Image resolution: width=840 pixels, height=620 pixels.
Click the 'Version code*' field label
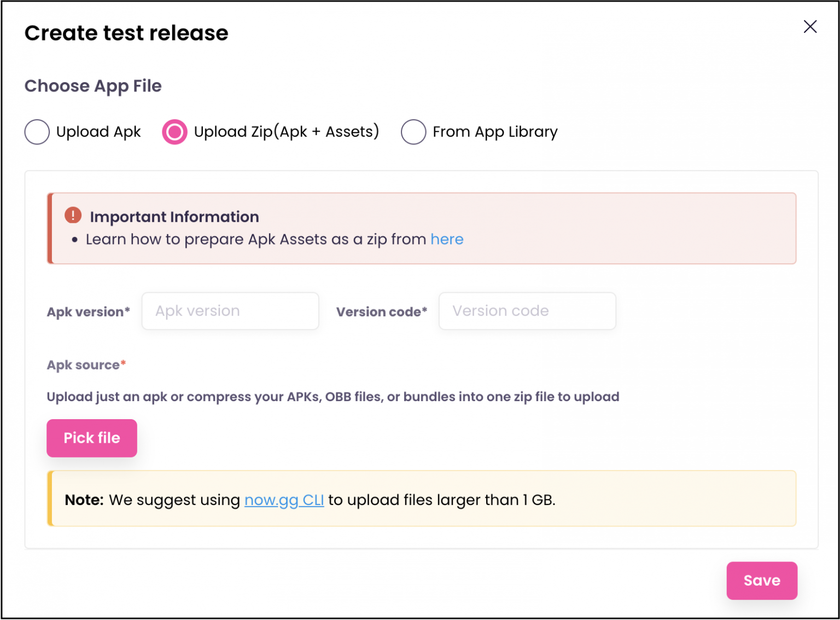(381, 312)
